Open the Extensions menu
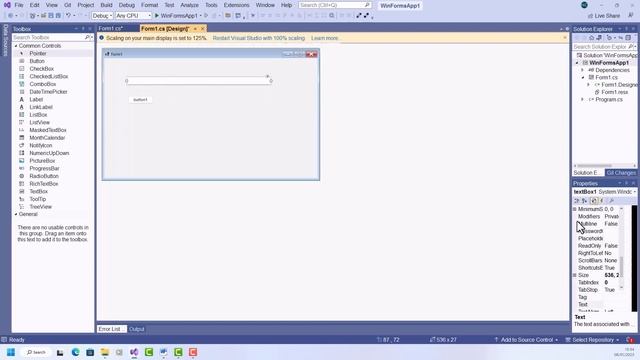640x360 pixels. coord(236,5)
